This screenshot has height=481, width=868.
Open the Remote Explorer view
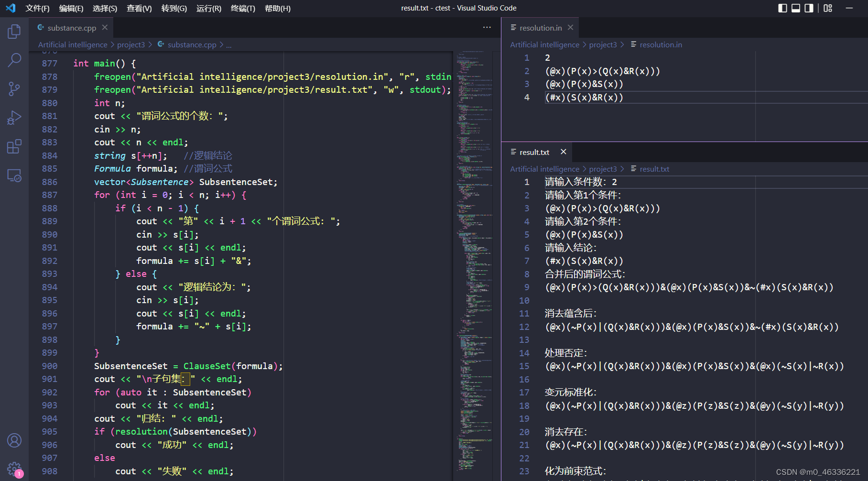pos(14,175)
